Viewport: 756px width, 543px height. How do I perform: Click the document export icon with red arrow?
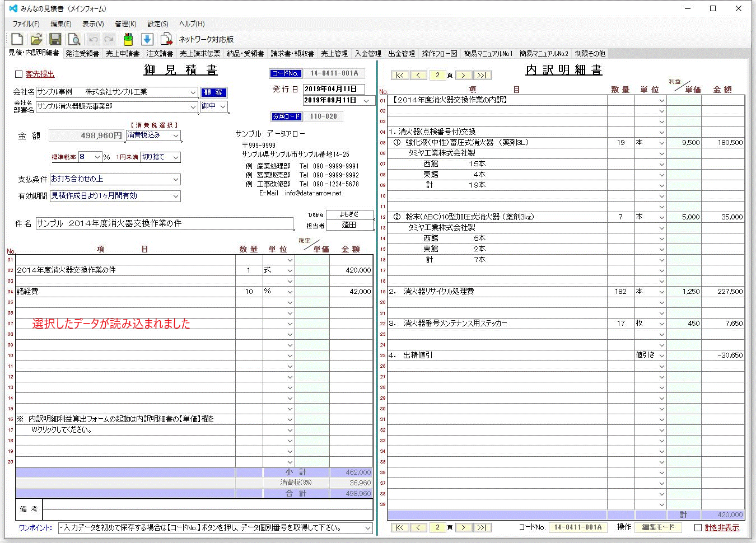tap(166, 39)
